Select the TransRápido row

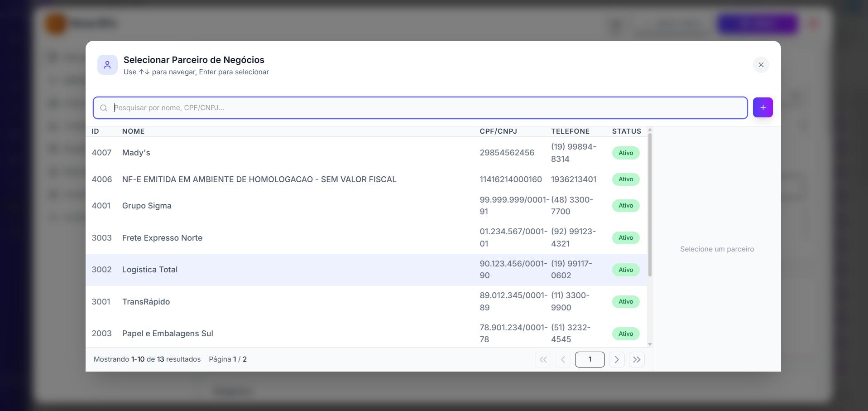[x=366, y=302]
